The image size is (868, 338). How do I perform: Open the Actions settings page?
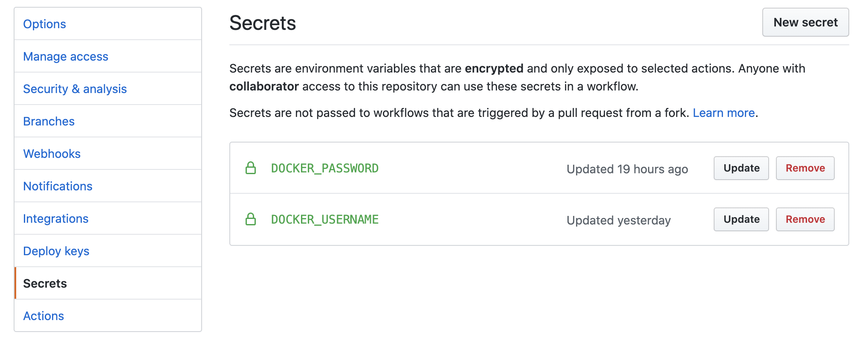(x=43, y=316)
